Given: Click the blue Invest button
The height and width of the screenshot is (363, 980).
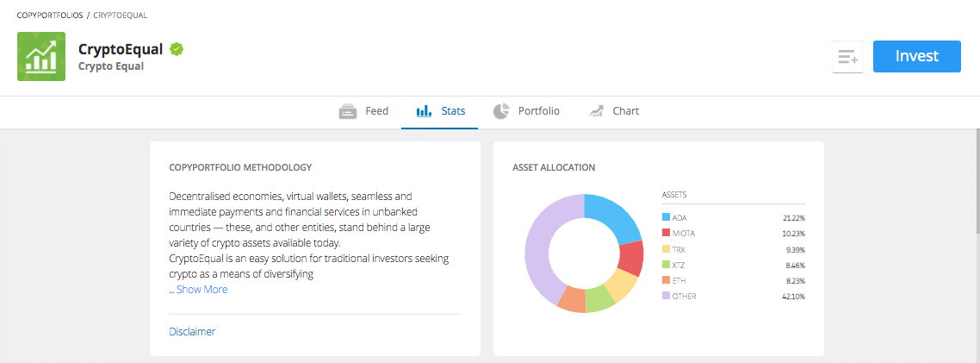Looking at the screenshot, I should [x=917, y=56].
